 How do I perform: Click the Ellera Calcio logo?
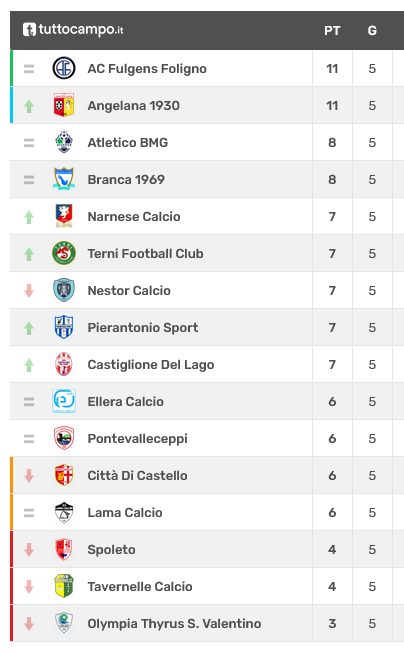pos(64,401)
